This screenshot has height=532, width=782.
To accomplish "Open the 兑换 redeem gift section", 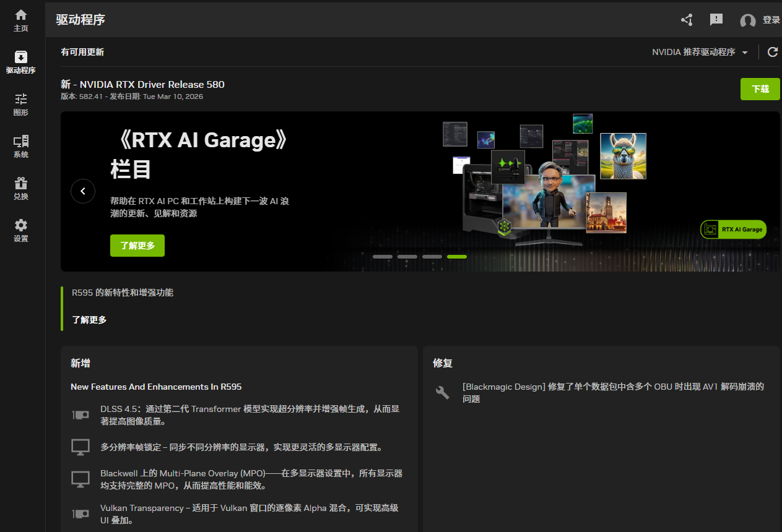I will click(x=21, y=189).
